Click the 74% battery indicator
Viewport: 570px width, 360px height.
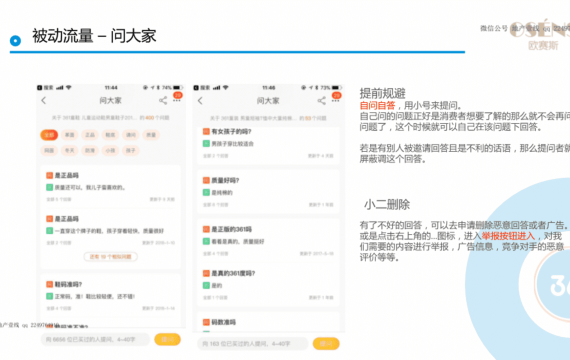pyautogui.click(x=172, y=88)
